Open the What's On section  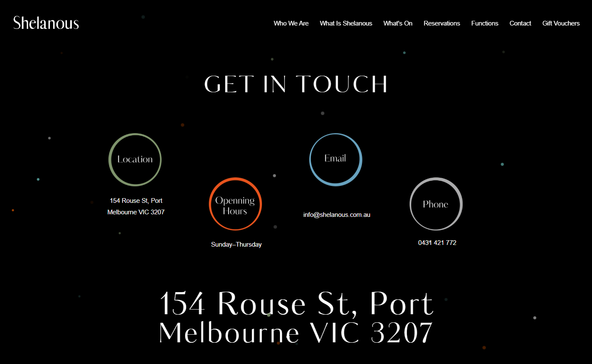click(x=398, y=23)
